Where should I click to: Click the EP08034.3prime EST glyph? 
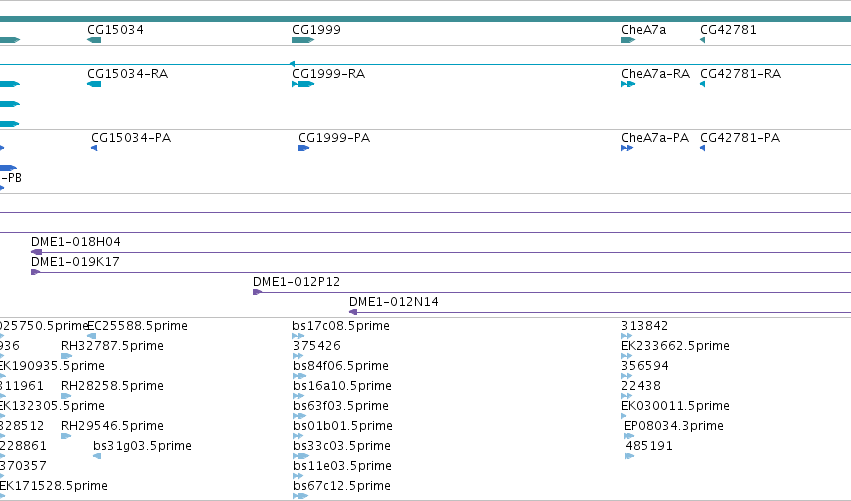pyautogui.click(x=629, y=436)
